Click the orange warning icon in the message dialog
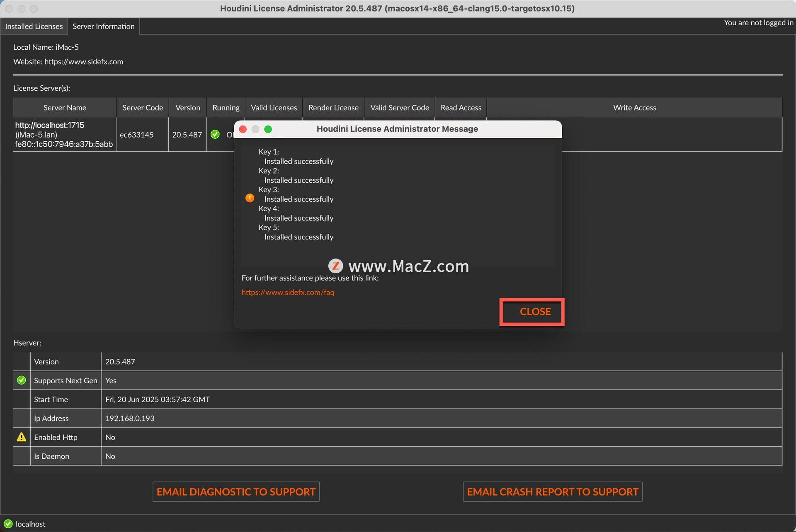Screen dimensions: 796x532 tap(250, 198)
